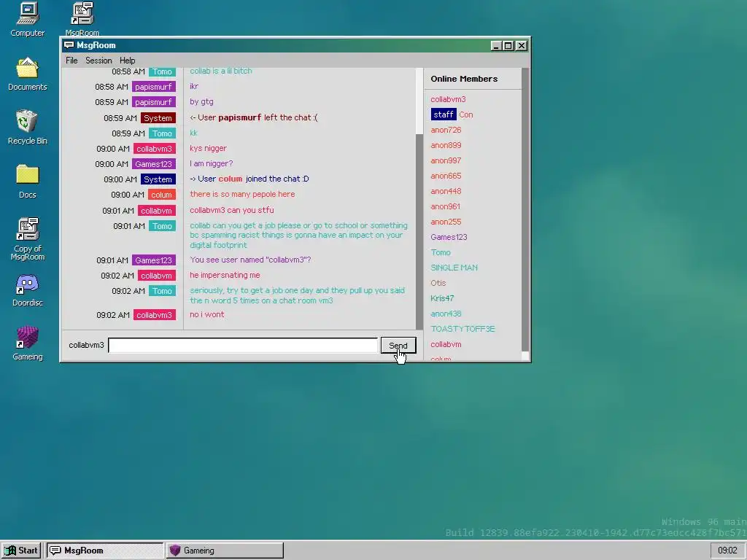Select anon448 in Online Members
747x560 pixels.
(446, 191)
